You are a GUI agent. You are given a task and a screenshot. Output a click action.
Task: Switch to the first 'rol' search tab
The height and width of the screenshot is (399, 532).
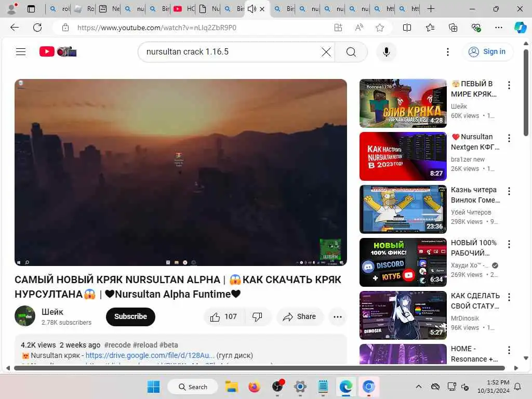click(x=59, y=9)
